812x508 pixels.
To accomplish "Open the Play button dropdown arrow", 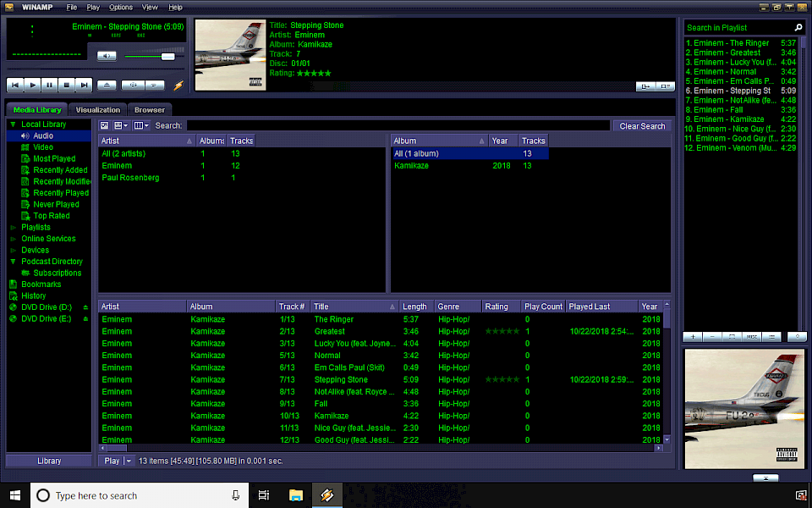I will pos(129,461).
